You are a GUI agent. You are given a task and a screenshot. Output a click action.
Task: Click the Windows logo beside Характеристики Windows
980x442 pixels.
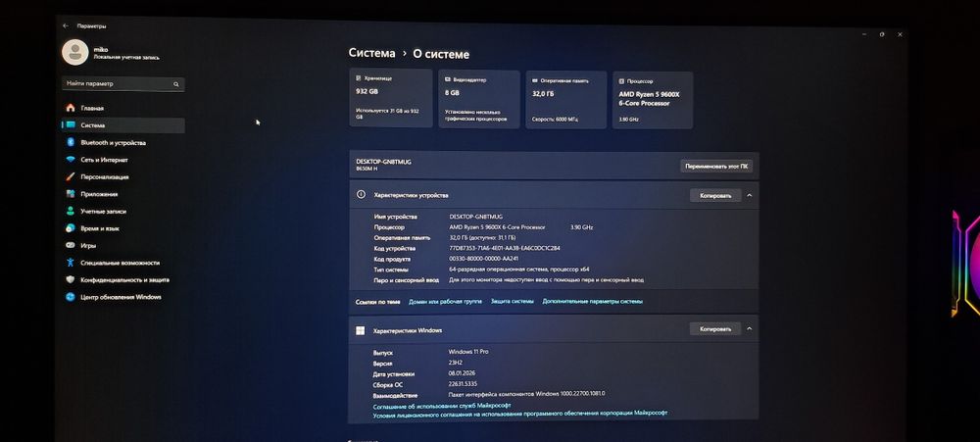coord(360,330)
